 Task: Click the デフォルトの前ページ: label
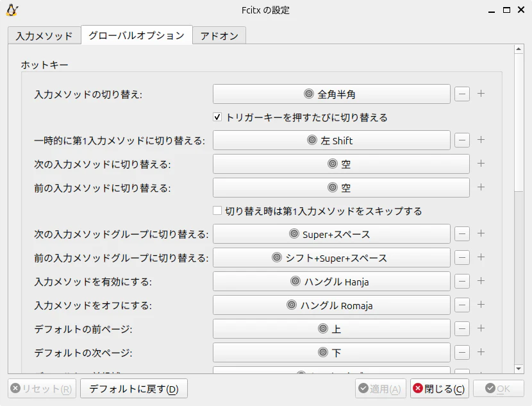pos(83,329)
